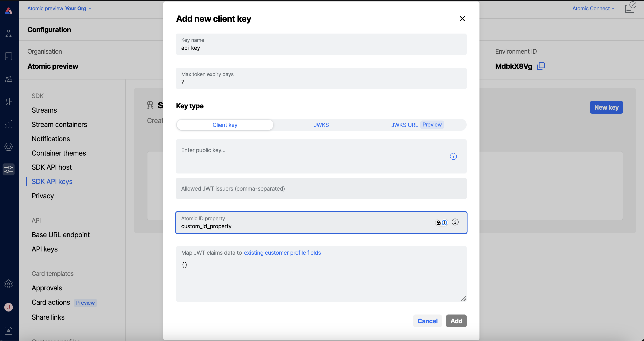644x341 pixels.
Task: Click the Add button
Action: click(x=456, y=321)
